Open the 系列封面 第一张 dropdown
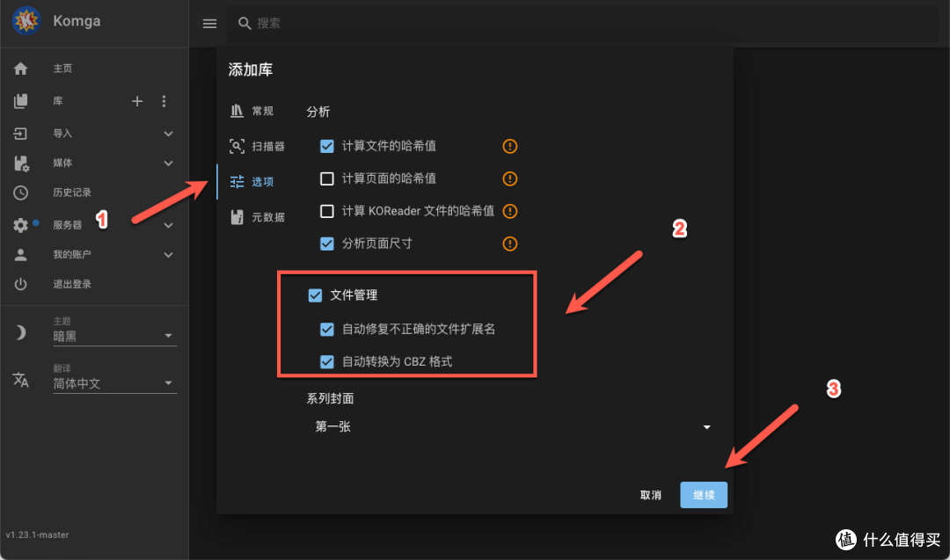 tap(512, 426)
